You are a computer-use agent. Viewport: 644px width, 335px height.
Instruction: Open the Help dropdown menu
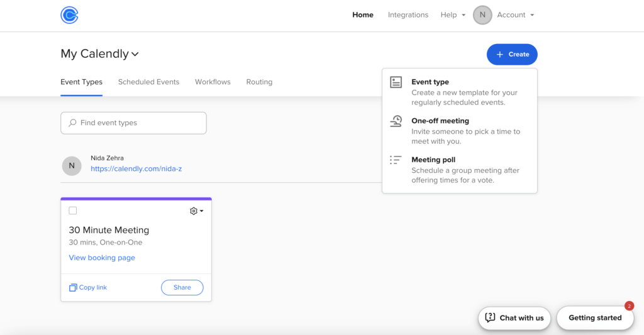pyautogui.click(x=453, y=15)
